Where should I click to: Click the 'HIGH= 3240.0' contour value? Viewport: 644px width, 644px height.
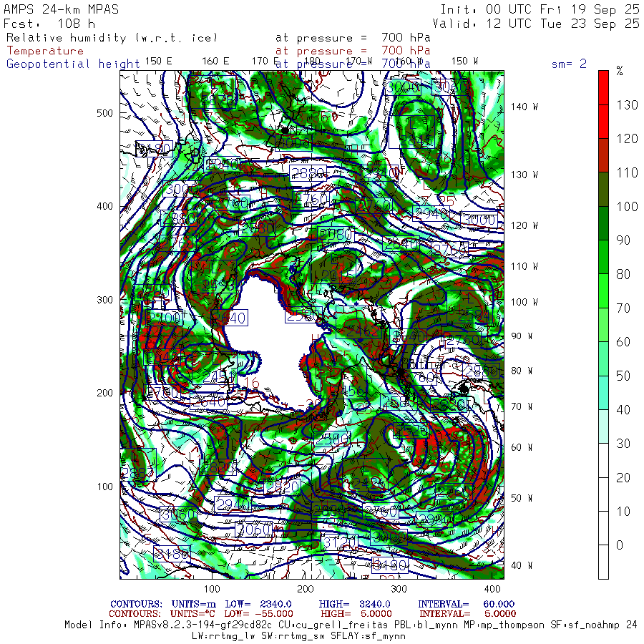click(354, 604)
